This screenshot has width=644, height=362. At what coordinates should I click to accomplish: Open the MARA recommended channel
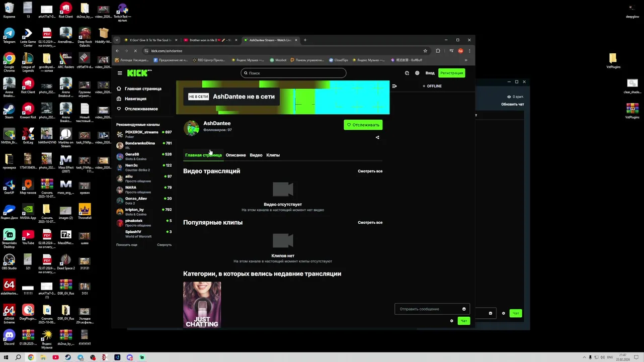[144, 190]
